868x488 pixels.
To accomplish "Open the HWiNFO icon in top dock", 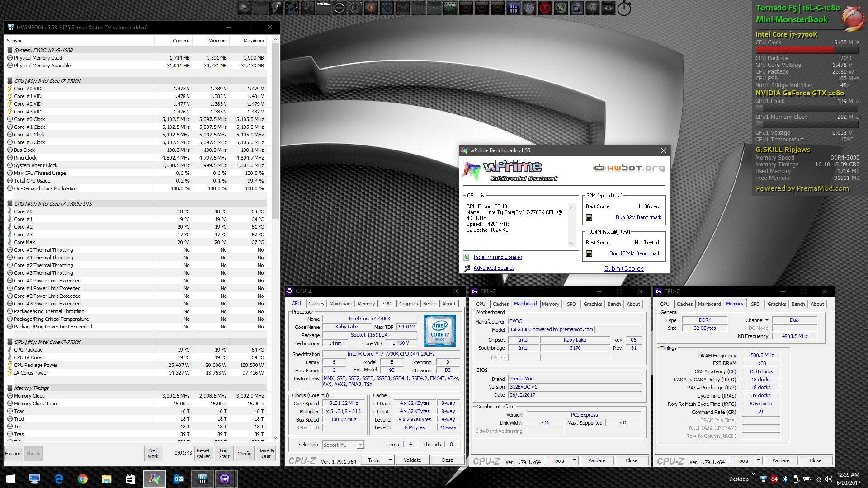I will tap(513, 8).
